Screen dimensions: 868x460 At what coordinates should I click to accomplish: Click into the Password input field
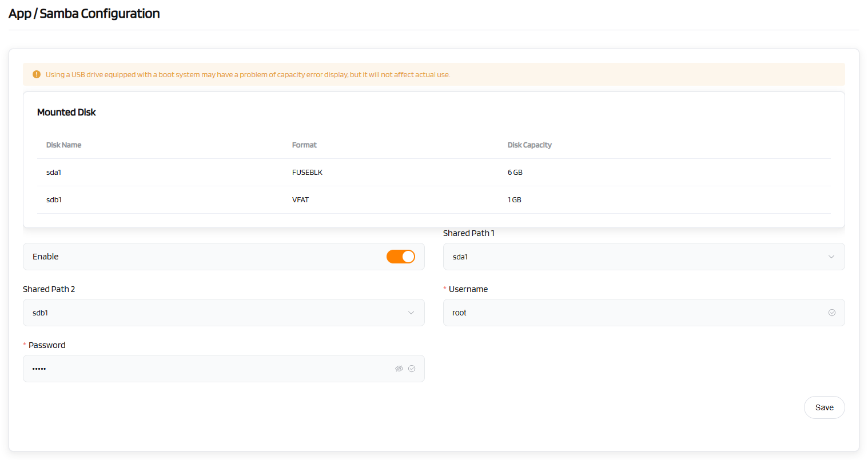click(206, 369)
